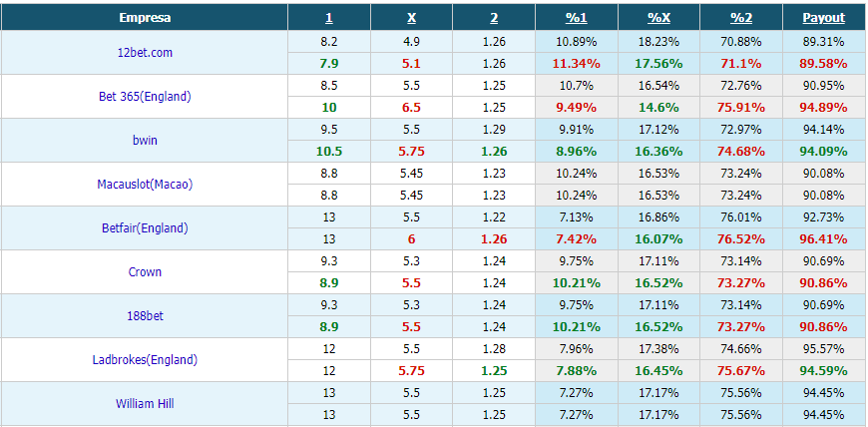Viewport: 868px width, 427px height.
Task: Select the 90.95% payout cell
Action: tap(824, 86)
